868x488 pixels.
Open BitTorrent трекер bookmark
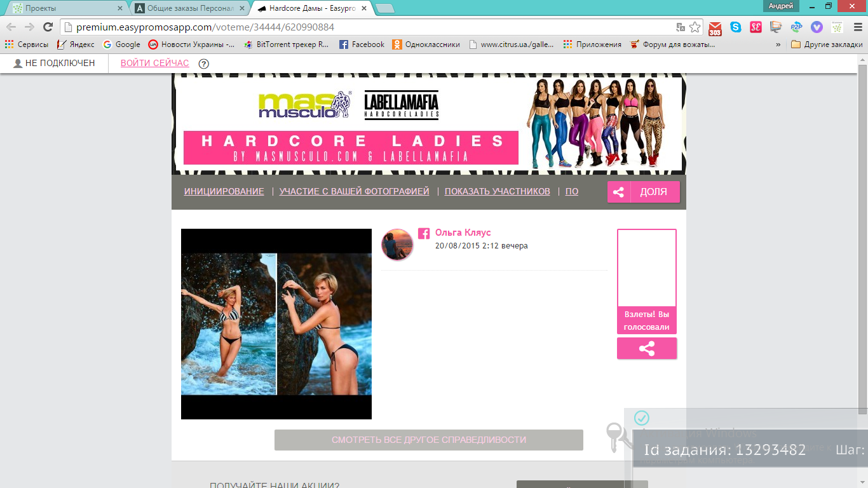click(287, 44)
